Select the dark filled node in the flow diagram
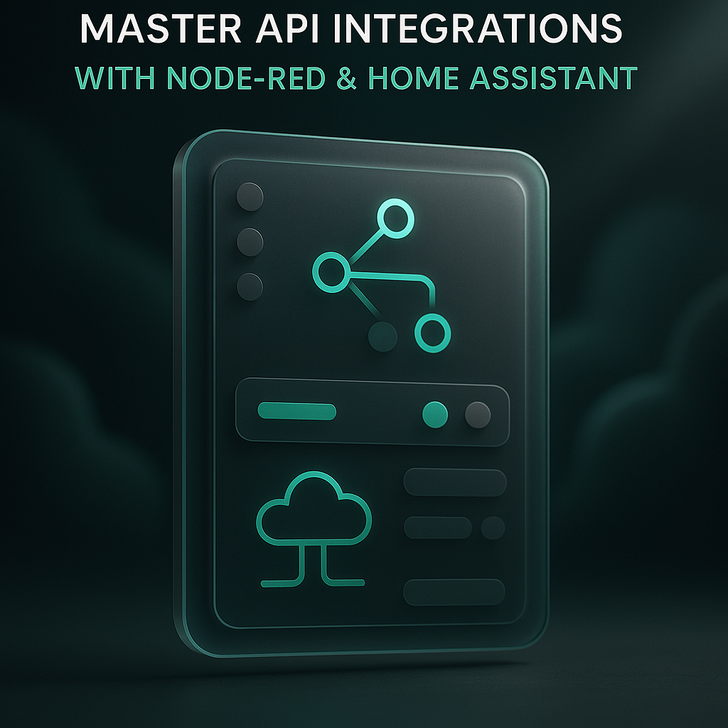728x728 pixels. click(382, 336)
